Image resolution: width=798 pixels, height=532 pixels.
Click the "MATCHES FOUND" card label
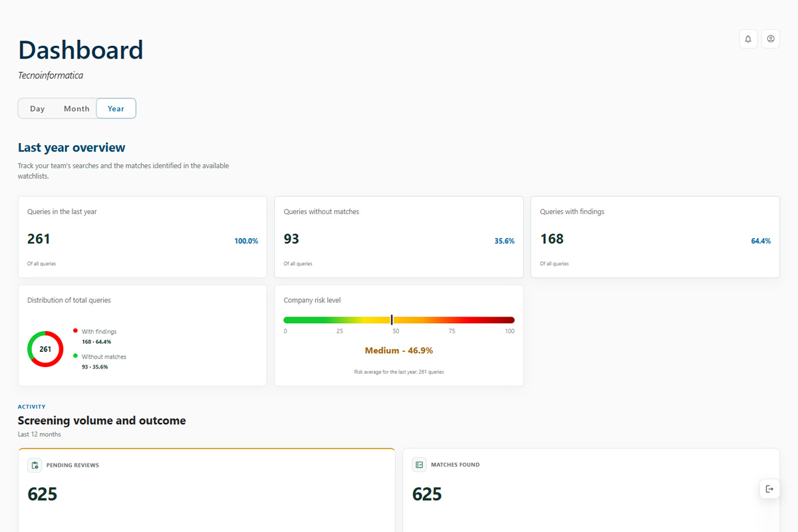point(455,465)
